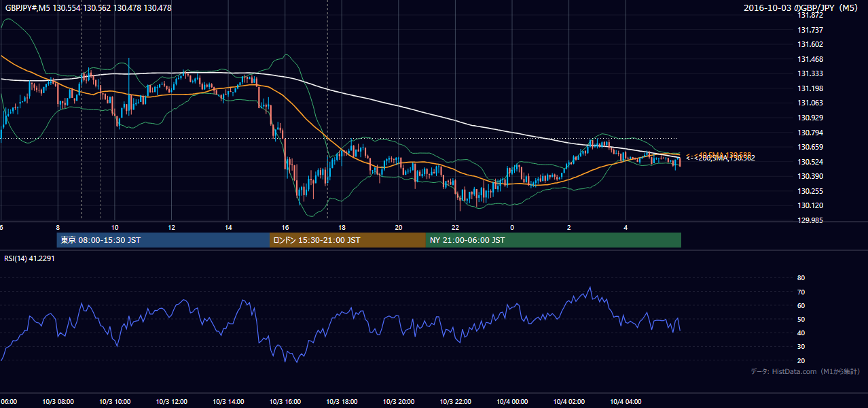Click the 10/3 10:00 time axis label
Image resolution: width=868 pixels, height=408 pixels.
(115, 402)
